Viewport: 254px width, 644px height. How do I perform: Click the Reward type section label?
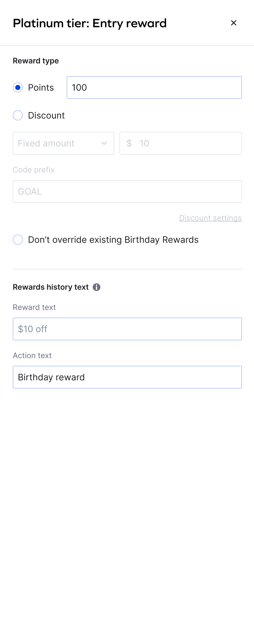(36, 61)
